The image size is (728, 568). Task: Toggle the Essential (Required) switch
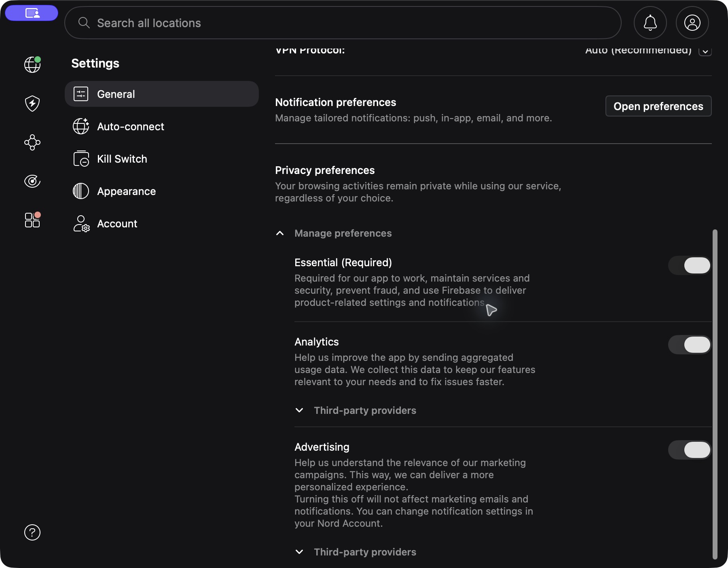tap(690, 265)
